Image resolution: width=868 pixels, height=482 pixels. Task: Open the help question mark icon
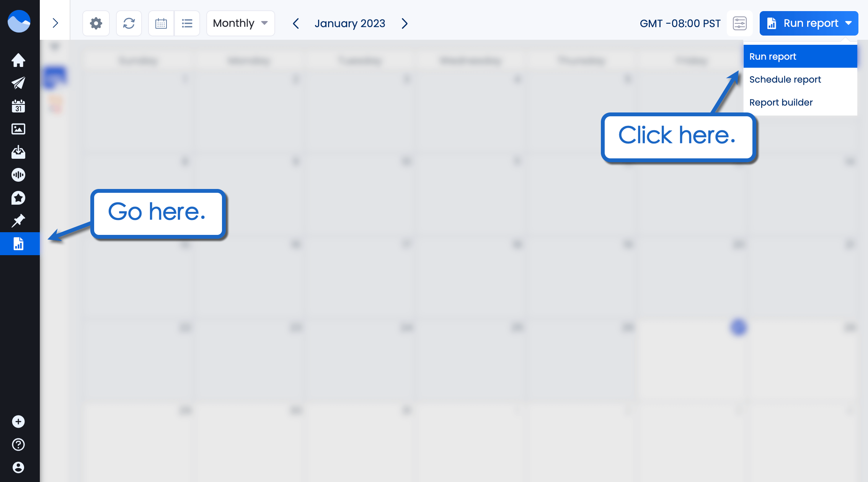click(x=18, y=445)
